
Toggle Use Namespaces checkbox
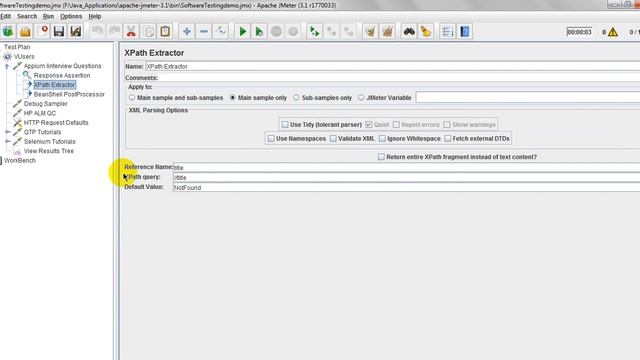pyautogui.click(x=271, y=139)
